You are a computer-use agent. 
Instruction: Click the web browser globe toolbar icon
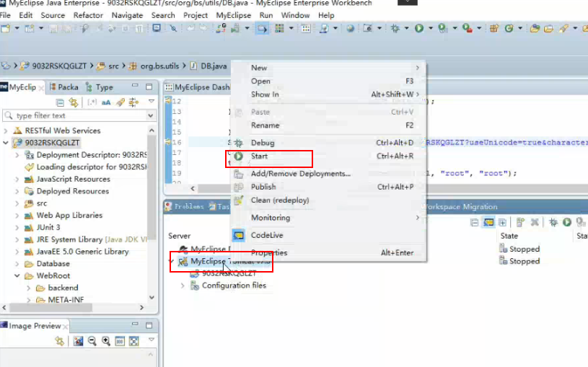pyautogui.click(x=350, y=28)
